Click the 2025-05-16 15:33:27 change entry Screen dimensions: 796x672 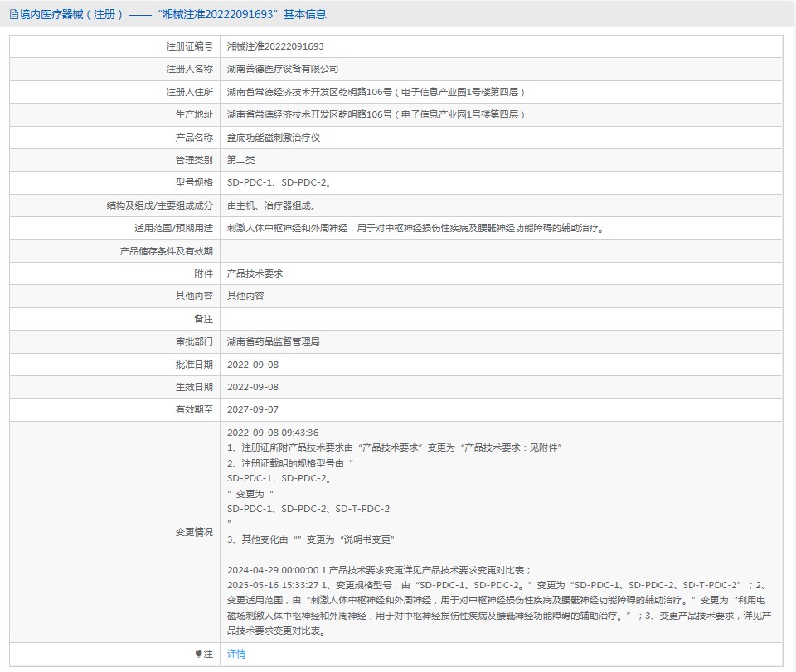coord(499,607)
